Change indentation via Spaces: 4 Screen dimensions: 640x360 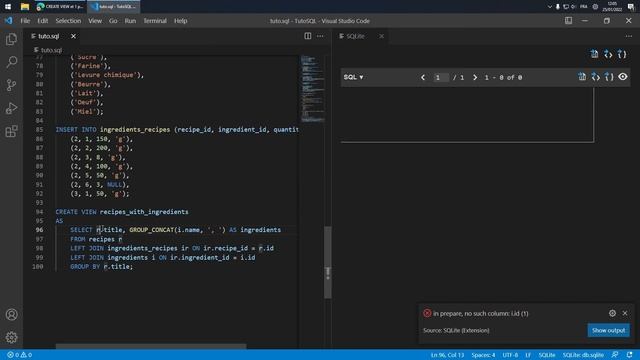[x=483, y=355]
